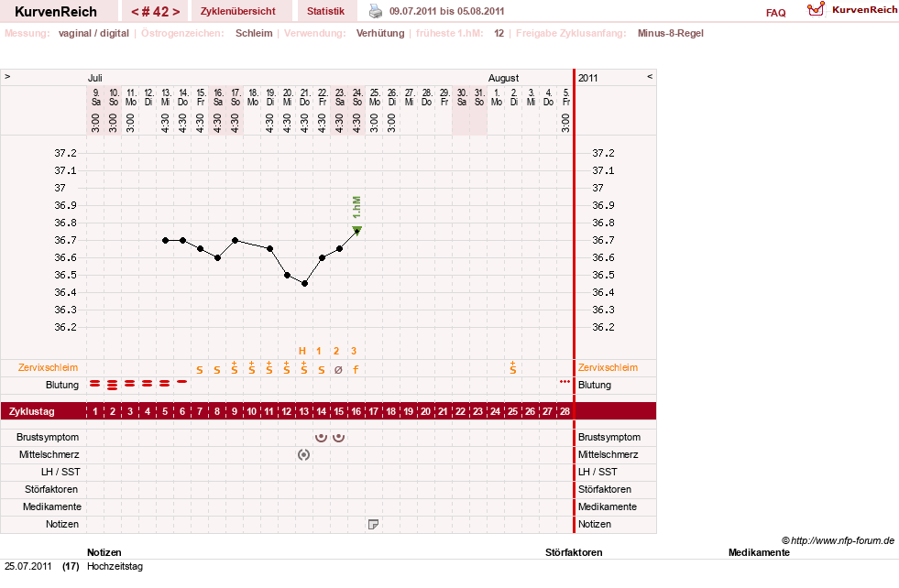Click the Zyklustag header label
Image resolution: width=899 pixels, height=588 pixels.
(x=32, y=411)
